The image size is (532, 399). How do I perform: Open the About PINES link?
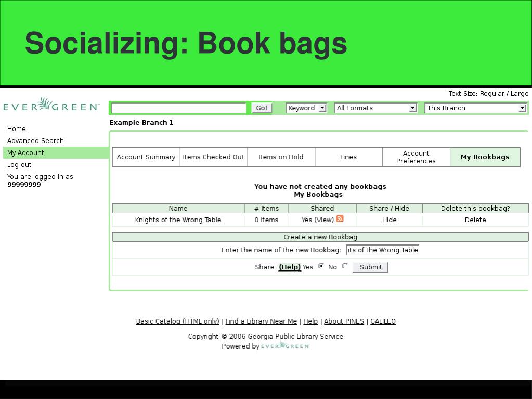click(x=344, y=321)
